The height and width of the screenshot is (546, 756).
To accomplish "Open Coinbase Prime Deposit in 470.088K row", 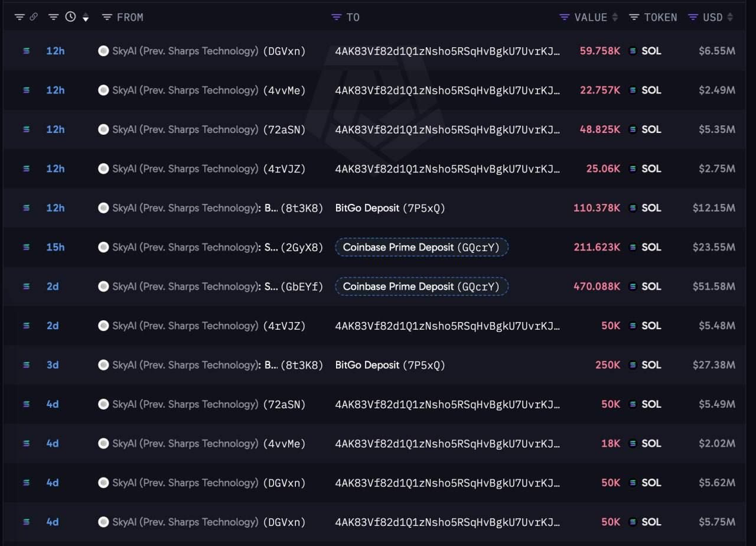I will [422, 287].
